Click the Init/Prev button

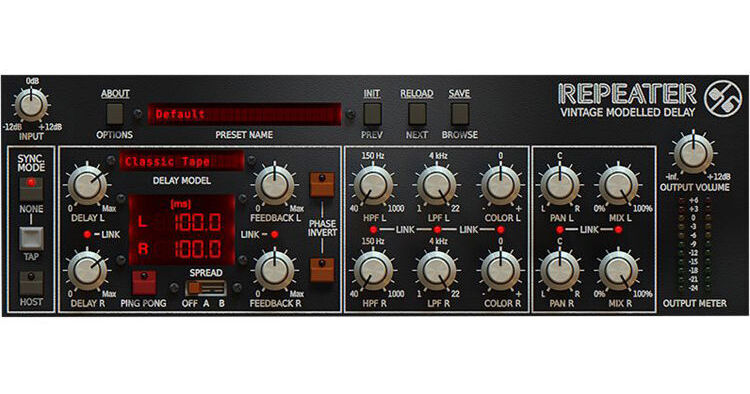coord(372,114)
